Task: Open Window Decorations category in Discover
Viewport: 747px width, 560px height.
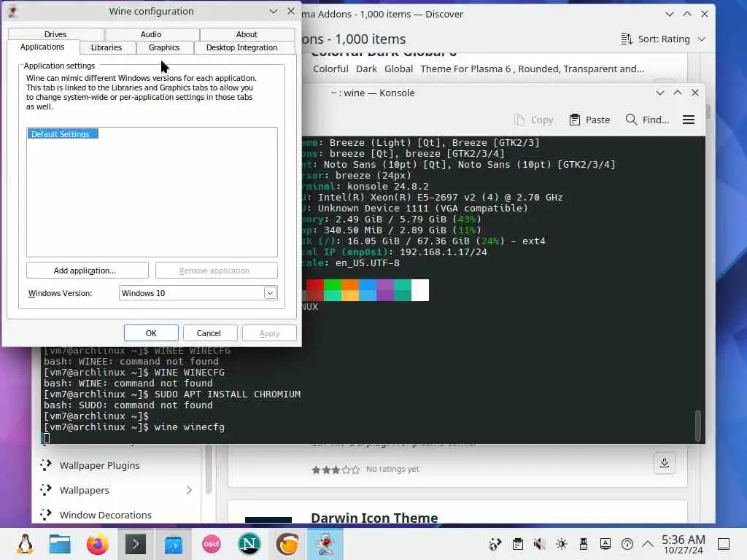Action: (105, 516)
